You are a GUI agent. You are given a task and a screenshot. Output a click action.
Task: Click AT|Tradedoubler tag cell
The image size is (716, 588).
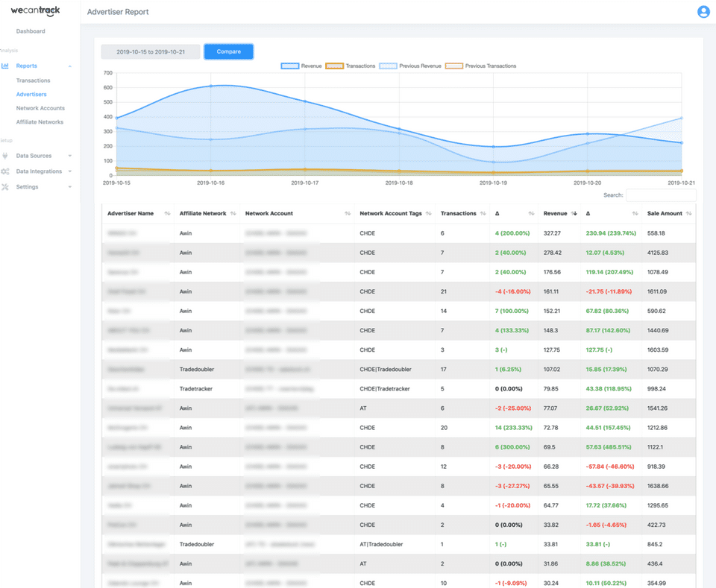381,544
